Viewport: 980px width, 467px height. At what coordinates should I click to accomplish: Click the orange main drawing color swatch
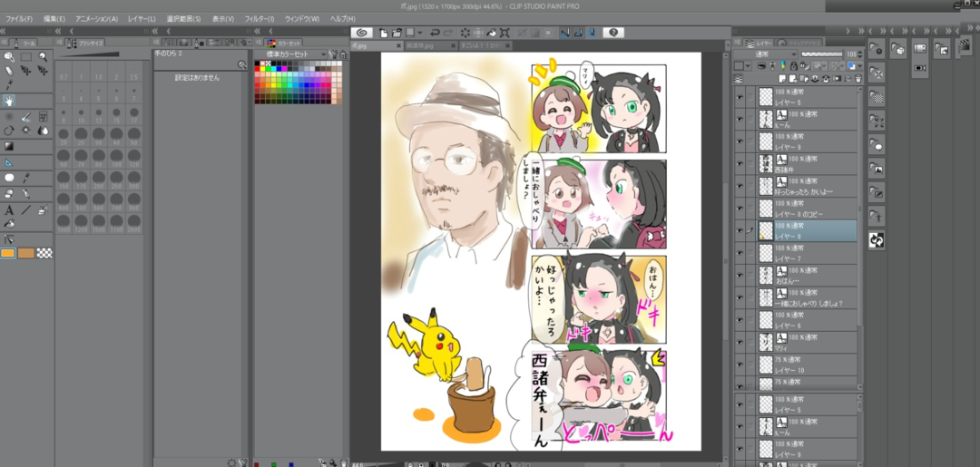point(8,253)
